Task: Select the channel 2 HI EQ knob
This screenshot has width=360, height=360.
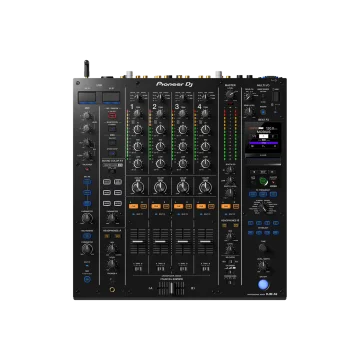Action: (x=160, y=129)
